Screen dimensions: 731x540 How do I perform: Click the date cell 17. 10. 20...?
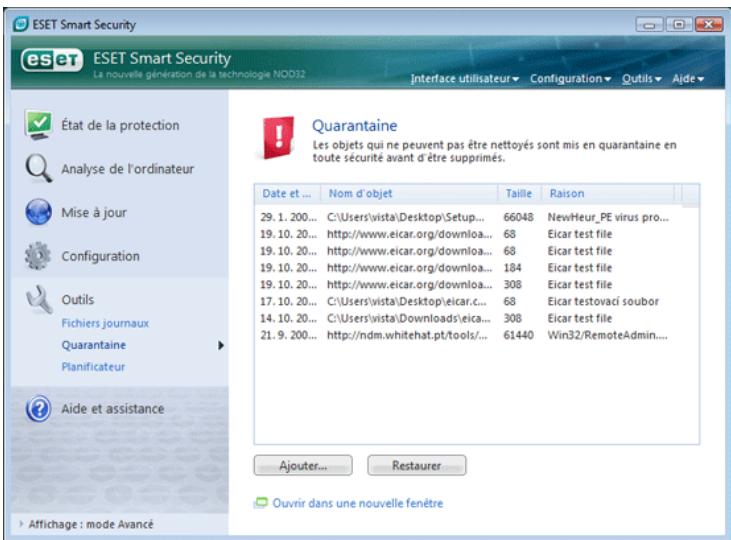[x=288, y=302]
